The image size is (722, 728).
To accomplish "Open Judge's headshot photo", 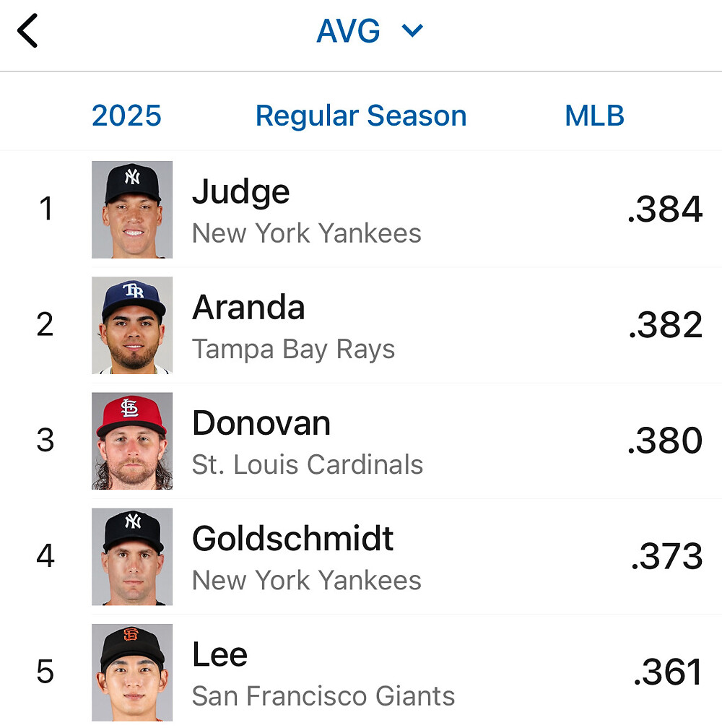I will click(x=132, y=209).
